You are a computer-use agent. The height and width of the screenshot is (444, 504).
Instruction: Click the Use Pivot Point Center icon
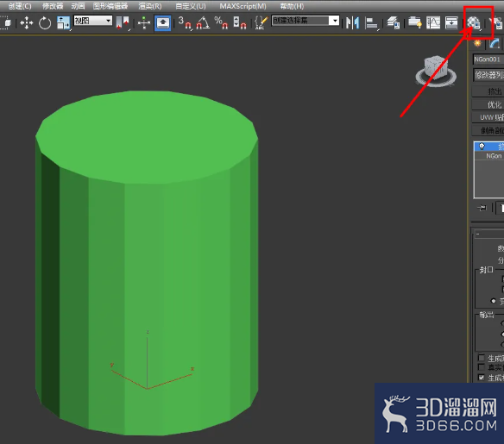[123, 22]
